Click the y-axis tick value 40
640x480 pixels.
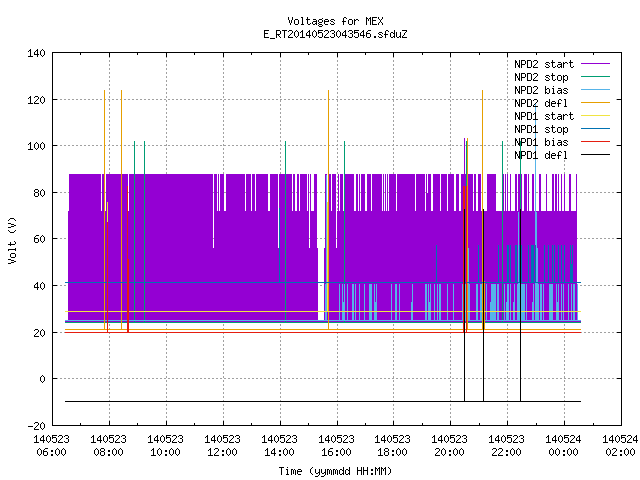(39, 286)
